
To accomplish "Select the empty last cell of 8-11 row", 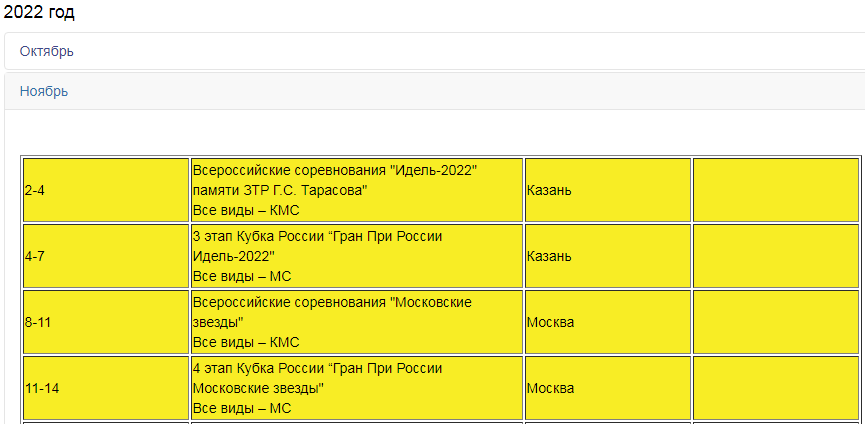I will pos(775,322).
